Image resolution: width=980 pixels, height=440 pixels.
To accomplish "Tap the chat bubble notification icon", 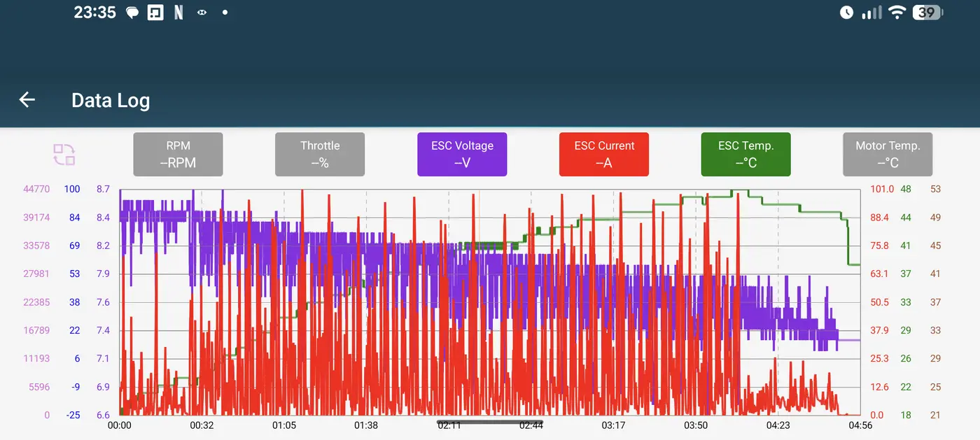I will 132,13.
